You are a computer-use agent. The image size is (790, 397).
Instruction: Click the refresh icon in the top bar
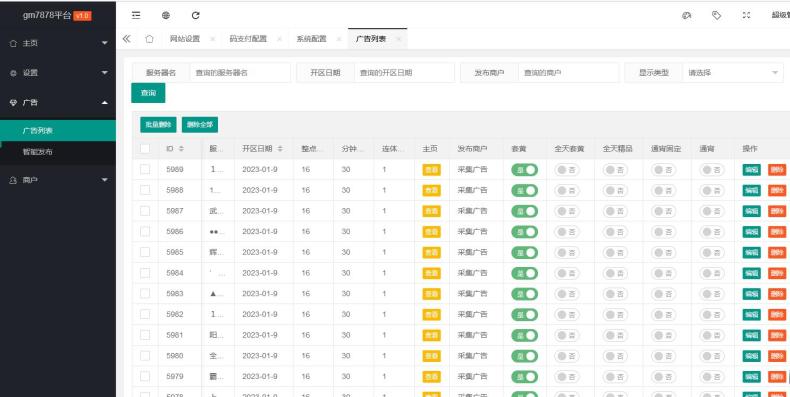pyautogui.click(x=195, y=15)
